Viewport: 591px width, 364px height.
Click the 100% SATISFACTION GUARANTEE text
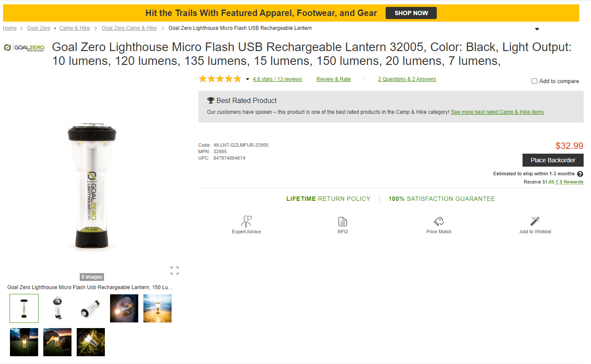click(x=442, y=199)
